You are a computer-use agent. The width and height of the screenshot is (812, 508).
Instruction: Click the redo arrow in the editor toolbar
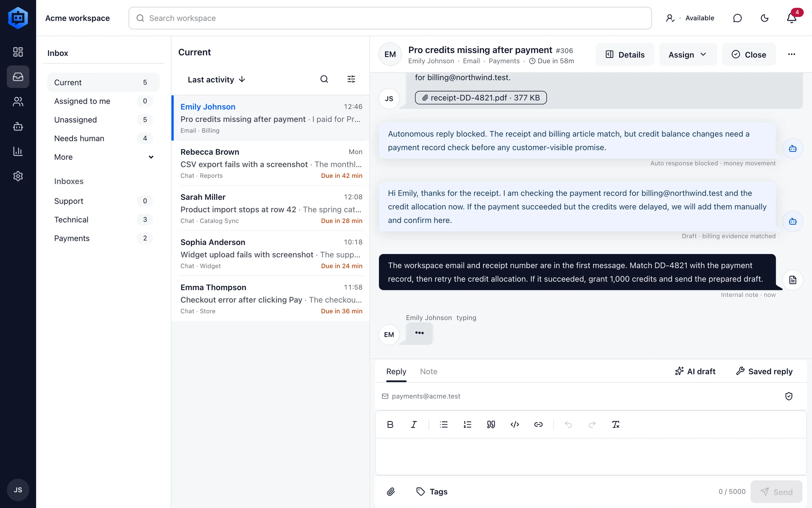pyautogui.click(x=592, y=424)
